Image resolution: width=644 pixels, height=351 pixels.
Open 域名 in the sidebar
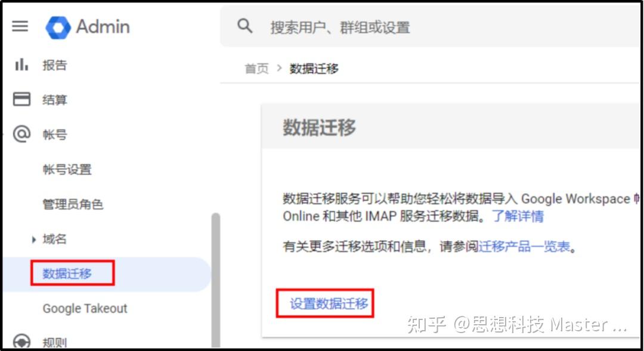coord(54,239)
